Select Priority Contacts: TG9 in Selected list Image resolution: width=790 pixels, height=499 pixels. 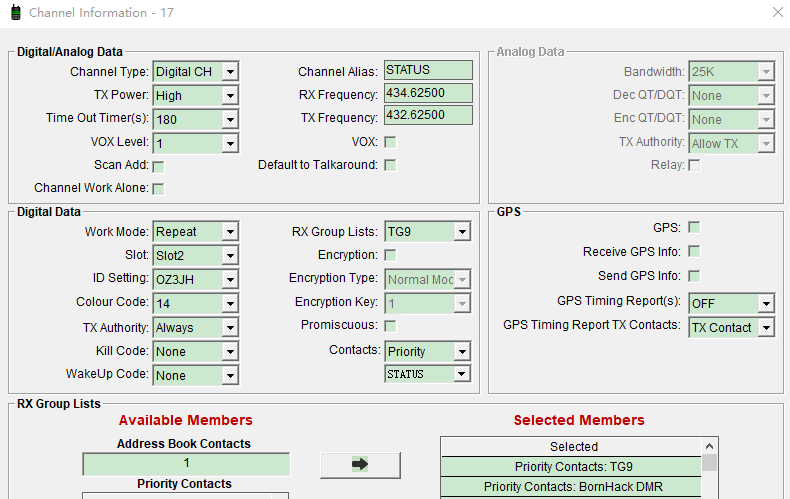[x=573, y=467]
